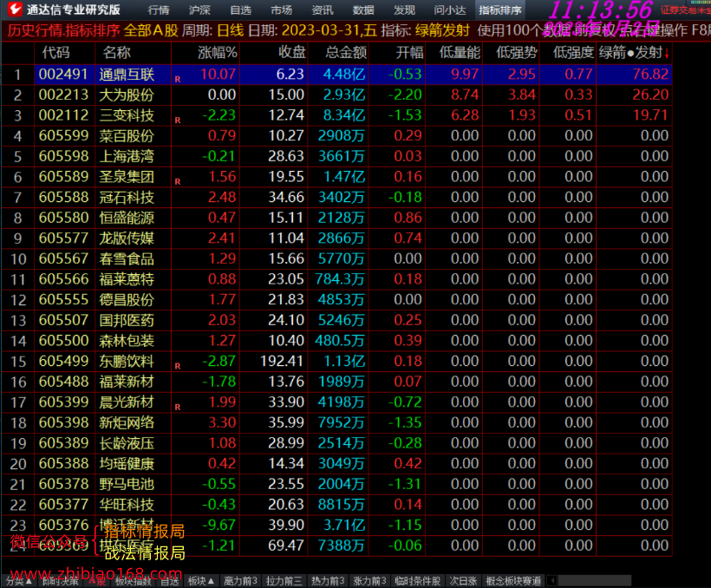The width and height of the screenshot is (711, 588).
Task: Select stock 长龄液压
Action: coord(127,443)
